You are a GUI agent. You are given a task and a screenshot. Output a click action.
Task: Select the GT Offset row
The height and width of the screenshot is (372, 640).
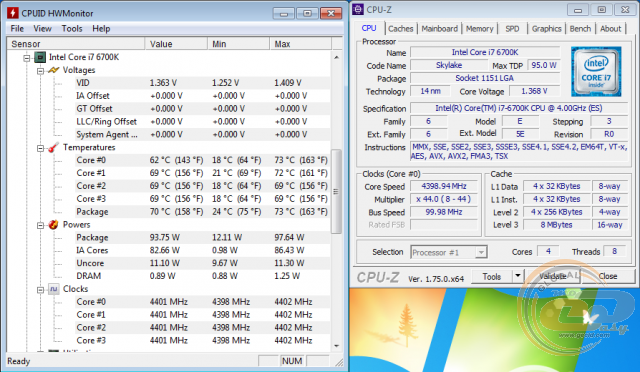tap(202, 109)
